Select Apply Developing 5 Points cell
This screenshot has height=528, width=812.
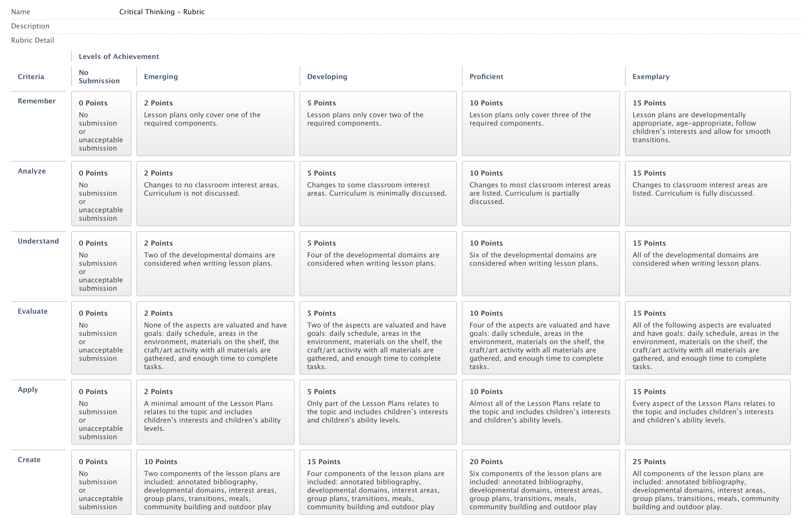point(378,412)
